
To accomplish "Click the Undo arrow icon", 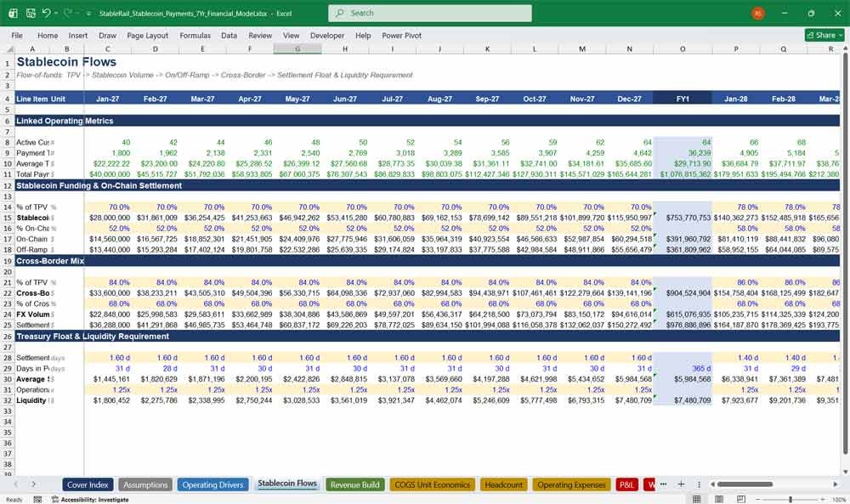I will [47, 13].
